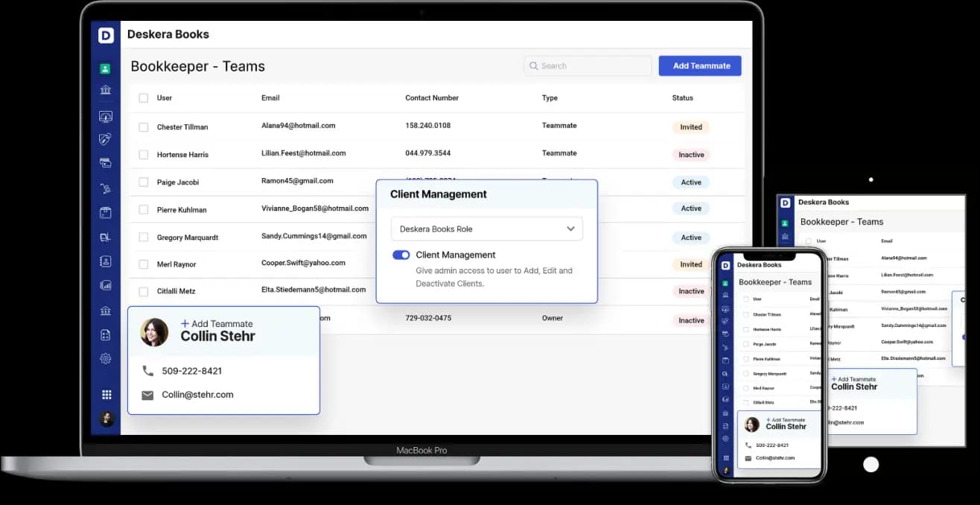Click the plus icon before Add Teammate in card
The height and width of the screenshot is (505, 980).
185,323
